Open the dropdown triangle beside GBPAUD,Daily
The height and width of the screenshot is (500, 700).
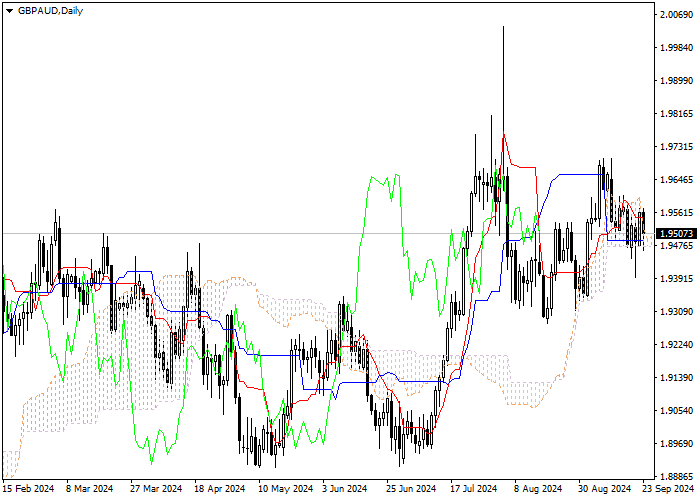[9, 11]
